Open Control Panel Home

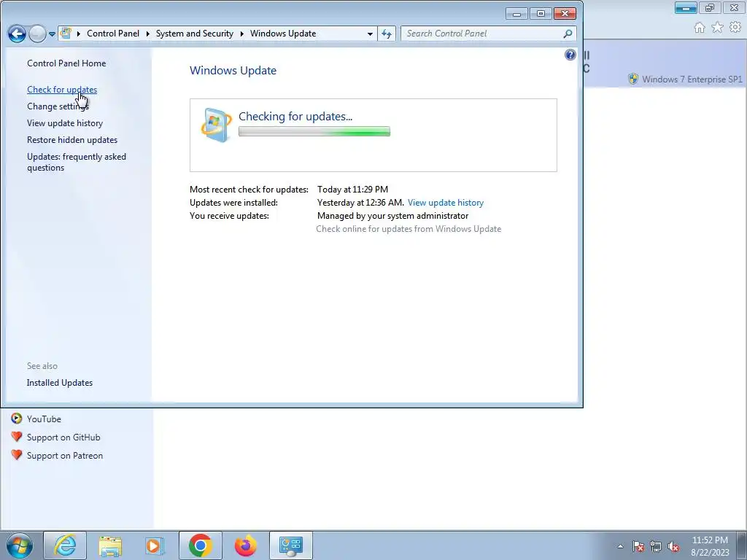(x=66, y=63)
